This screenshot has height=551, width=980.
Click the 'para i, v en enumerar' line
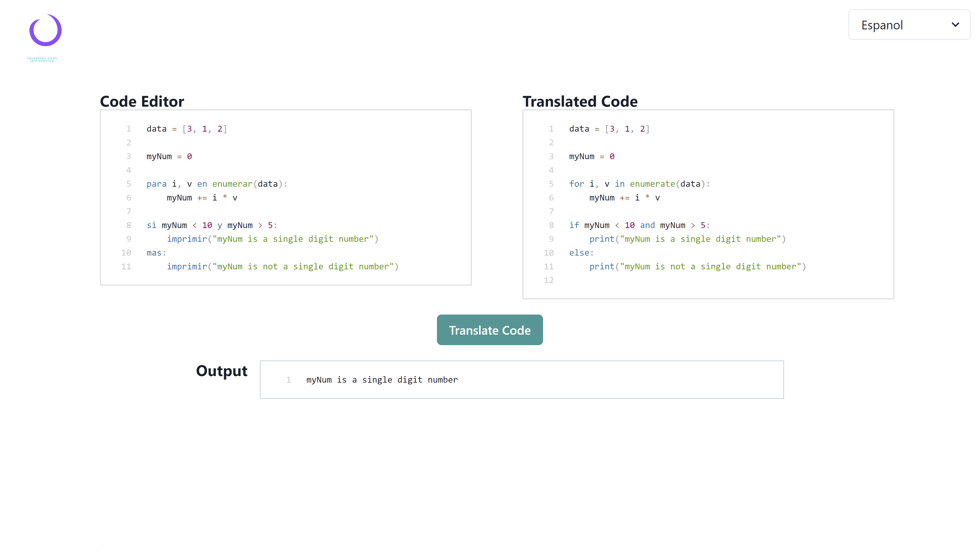[x=217, y=184]
